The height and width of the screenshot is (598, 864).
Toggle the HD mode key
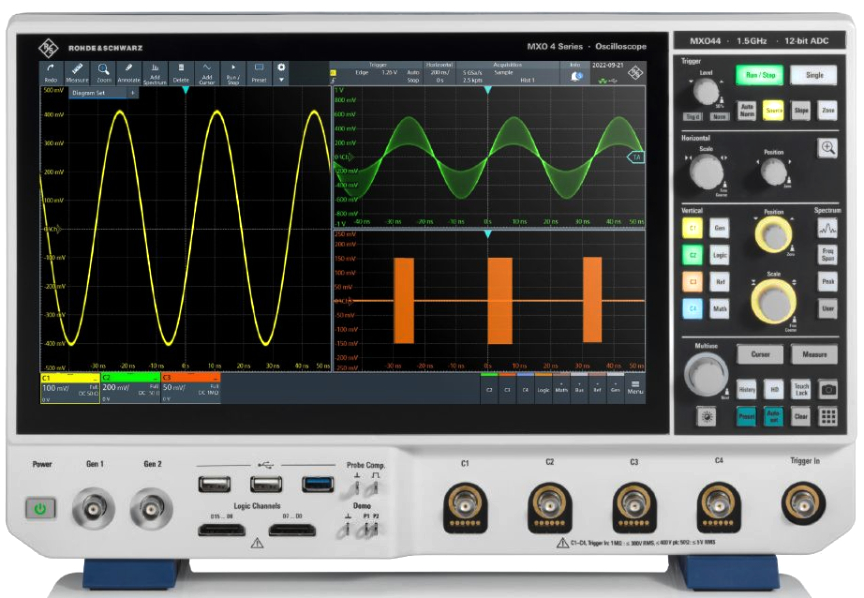(x=774, y=389)
